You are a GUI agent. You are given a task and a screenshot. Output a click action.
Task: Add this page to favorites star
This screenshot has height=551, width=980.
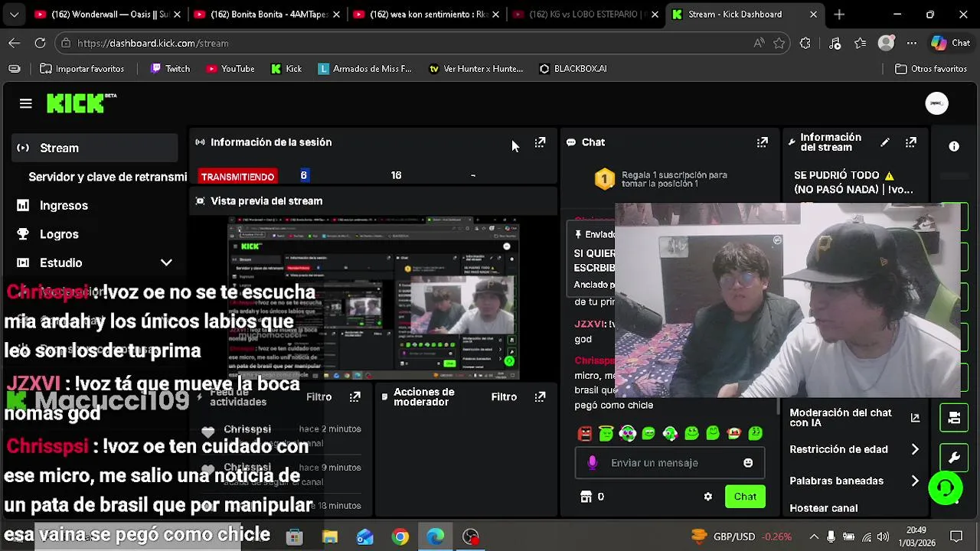779,43
